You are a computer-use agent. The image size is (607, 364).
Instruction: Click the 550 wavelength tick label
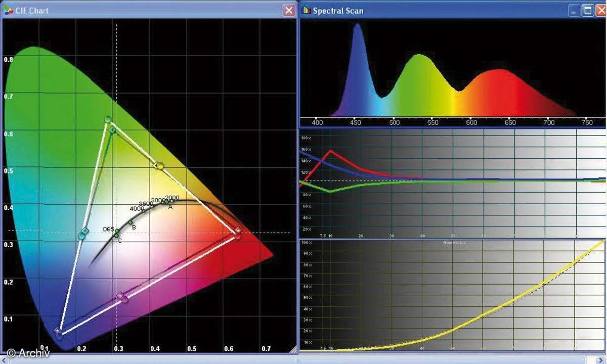[x=433, y=122]
